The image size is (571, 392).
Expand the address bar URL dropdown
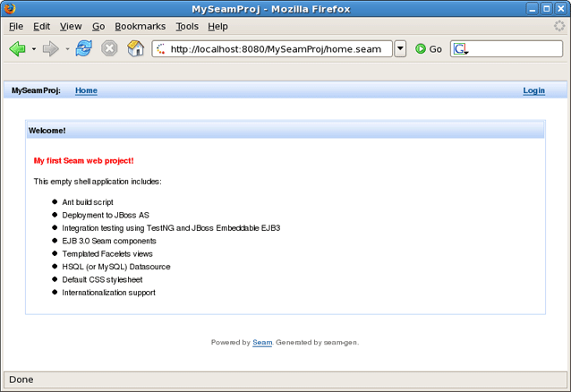point(400,49)
